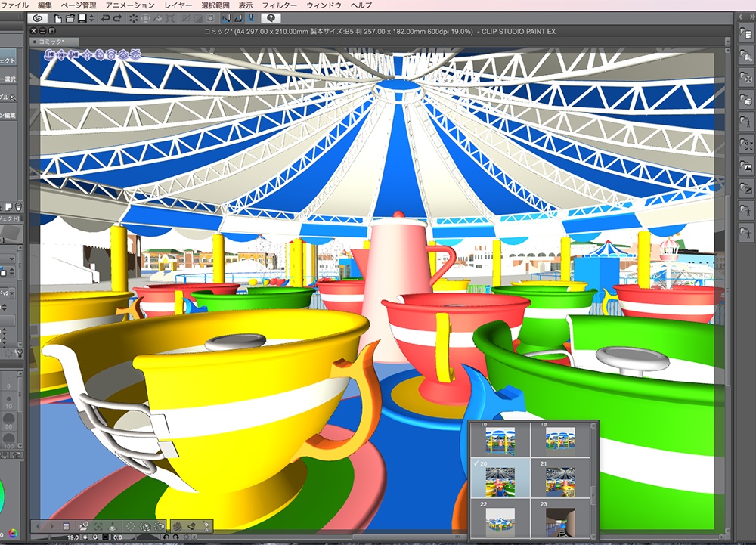Open the Clip Studio launcher icon

tap(37, 18)
